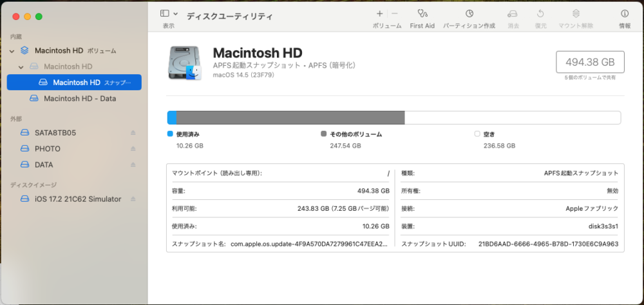Click the First Aid toolbar icon
Screen dimensions: 644x305
pyautogui.click(x=422, y=14)
